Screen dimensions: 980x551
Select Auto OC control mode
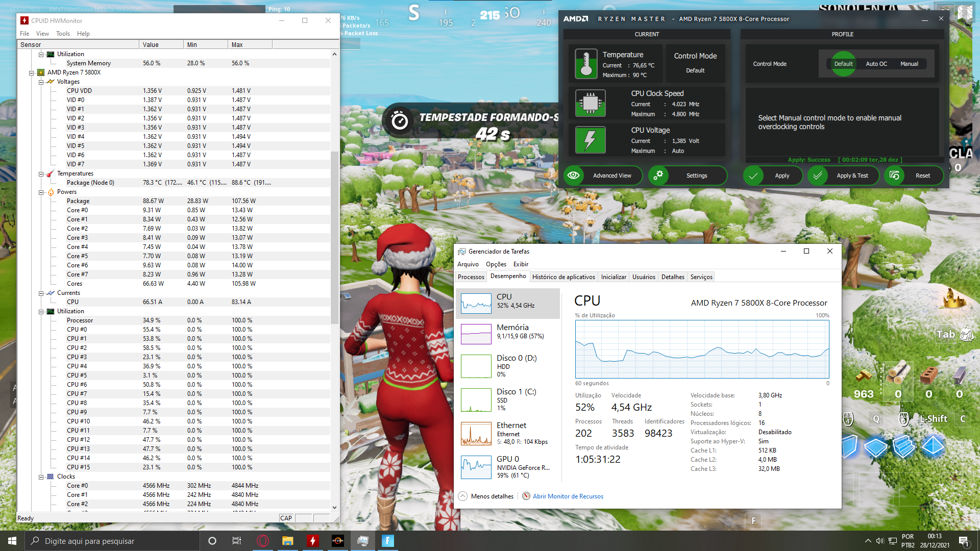[876, 64]
